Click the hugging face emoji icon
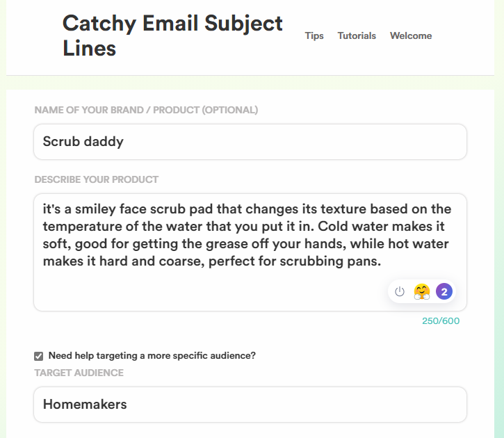Image resolution: width=504 pixels, height=438 pixels. (x=422, y=292)
